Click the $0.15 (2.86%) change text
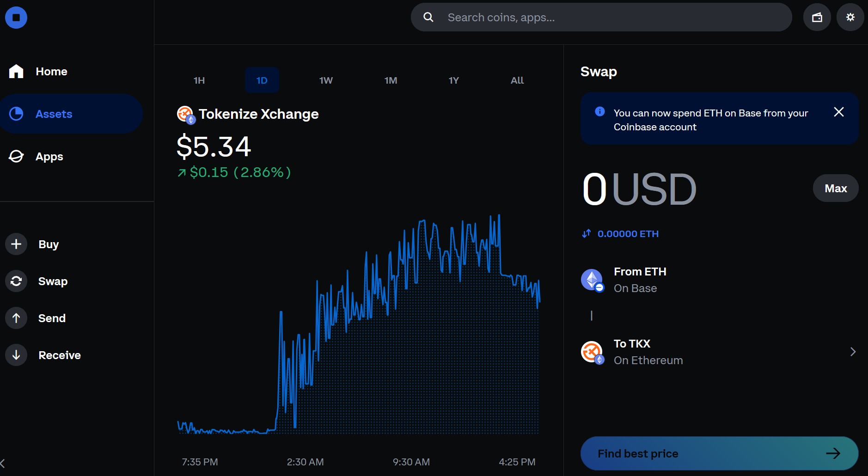 [x=240, y=172]
